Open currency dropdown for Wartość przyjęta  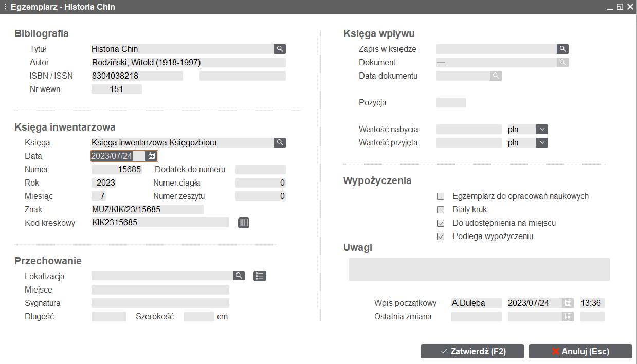click(x=542, y=142)
